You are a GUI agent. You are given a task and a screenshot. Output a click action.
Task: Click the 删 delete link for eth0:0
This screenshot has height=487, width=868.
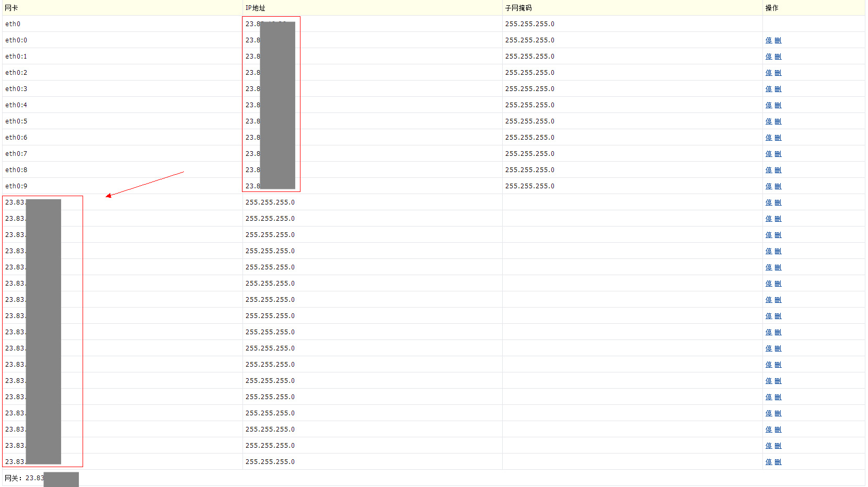(x=778, y=40)
